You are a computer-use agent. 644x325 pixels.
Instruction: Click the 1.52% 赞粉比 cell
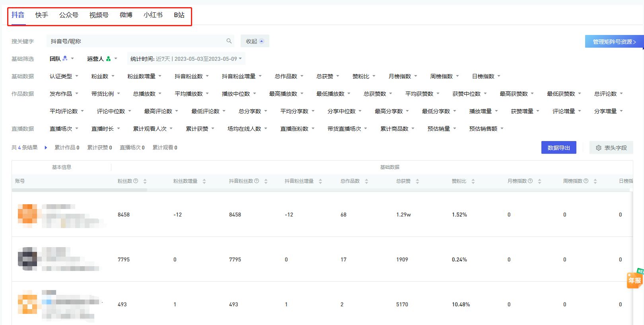click(x=459, y=215)
